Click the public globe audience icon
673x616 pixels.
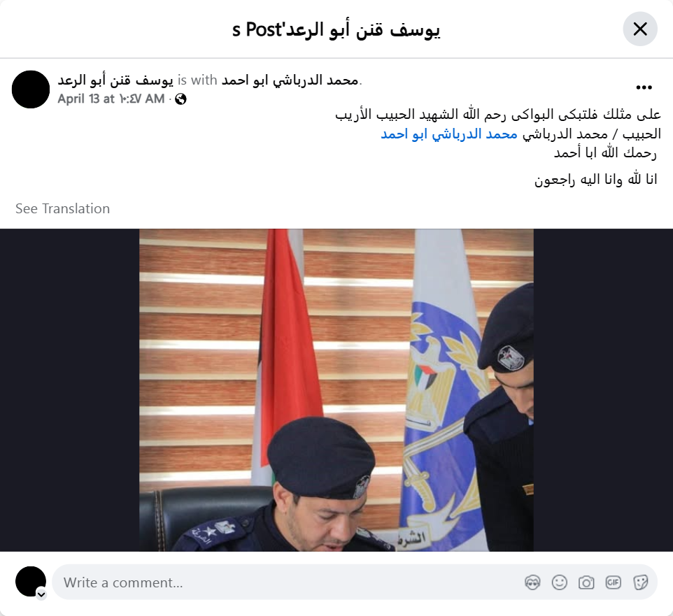180,99
